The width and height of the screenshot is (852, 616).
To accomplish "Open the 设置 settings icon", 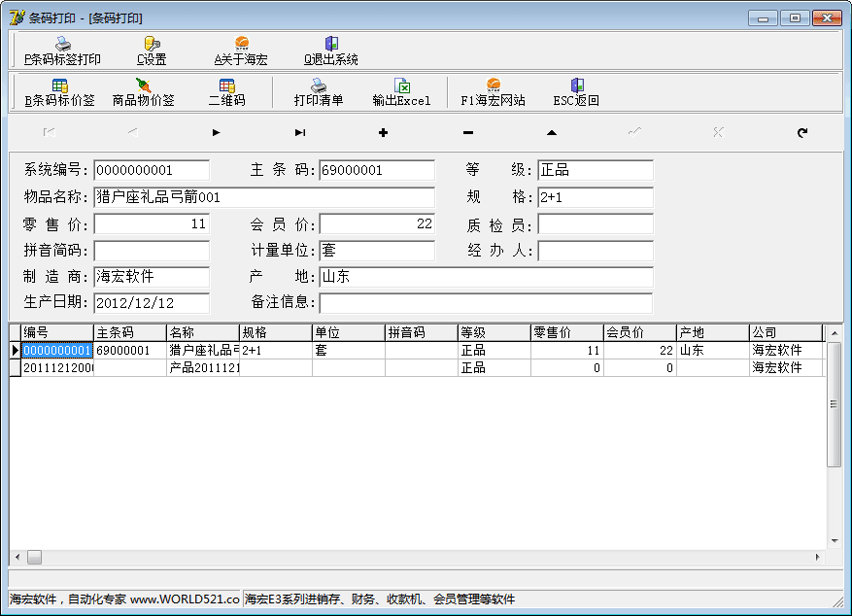I will coord(151,44).
